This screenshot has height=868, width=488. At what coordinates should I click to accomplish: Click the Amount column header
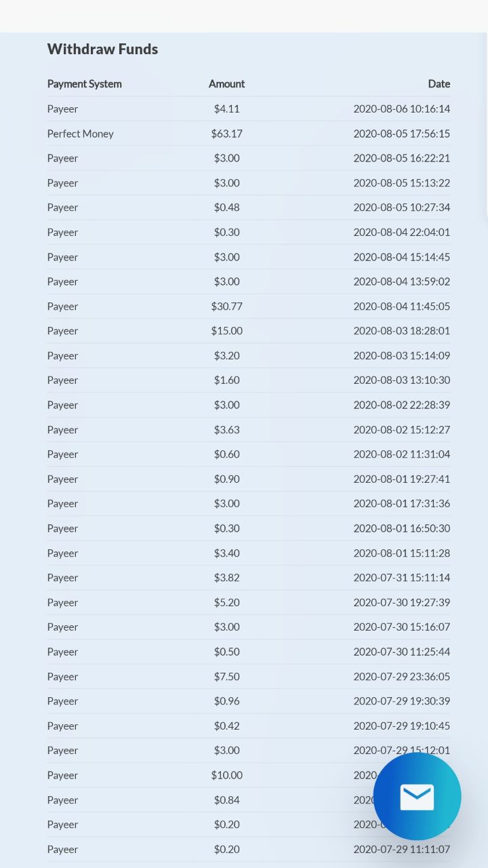(226, 84)
